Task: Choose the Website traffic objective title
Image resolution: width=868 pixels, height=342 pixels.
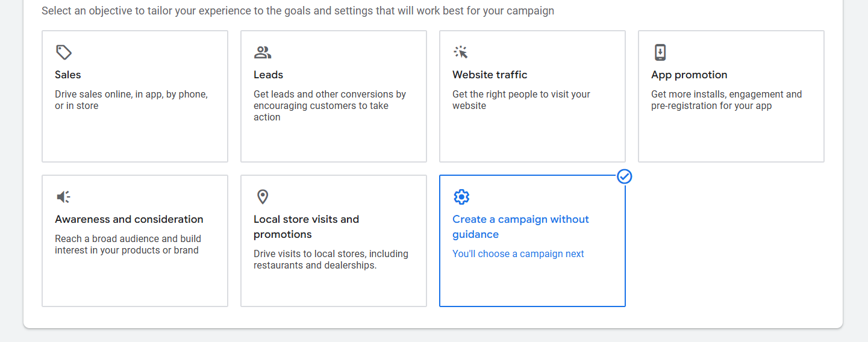Action: [x=490, y=75]
